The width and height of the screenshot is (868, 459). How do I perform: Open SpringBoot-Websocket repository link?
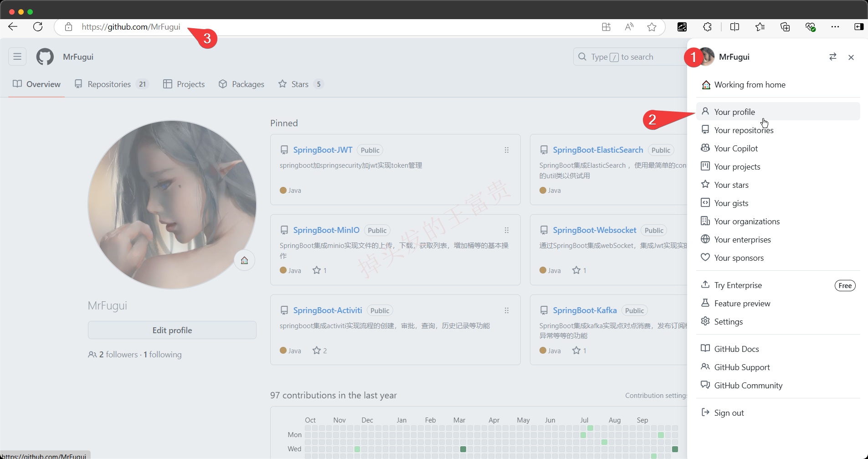click(595, 230)
